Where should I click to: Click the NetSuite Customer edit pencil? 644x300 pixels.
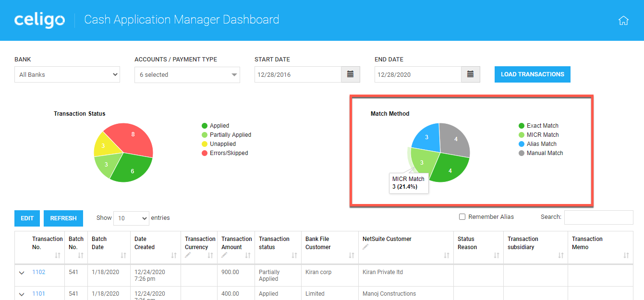[365, 247]
